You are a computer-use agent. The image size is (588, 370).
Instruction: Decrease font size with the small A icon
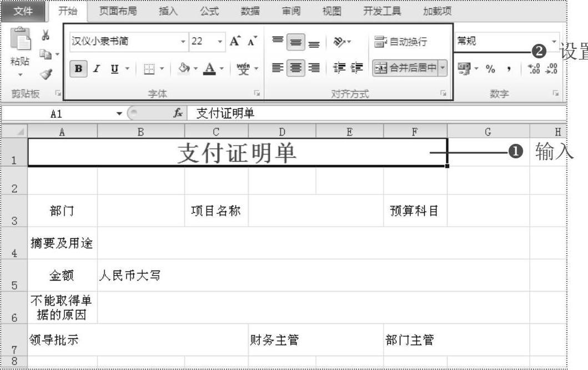[x=253, y=41]
